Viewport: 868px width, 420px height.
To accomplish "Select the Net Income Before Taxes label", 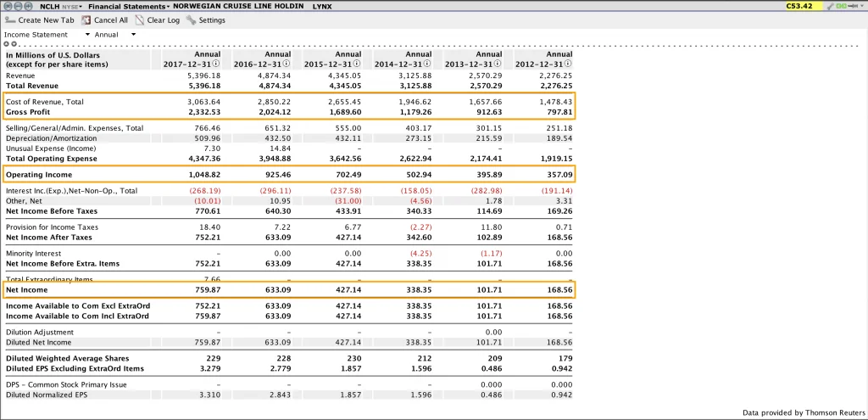I will pyautogui.click(x=52, y=211).
